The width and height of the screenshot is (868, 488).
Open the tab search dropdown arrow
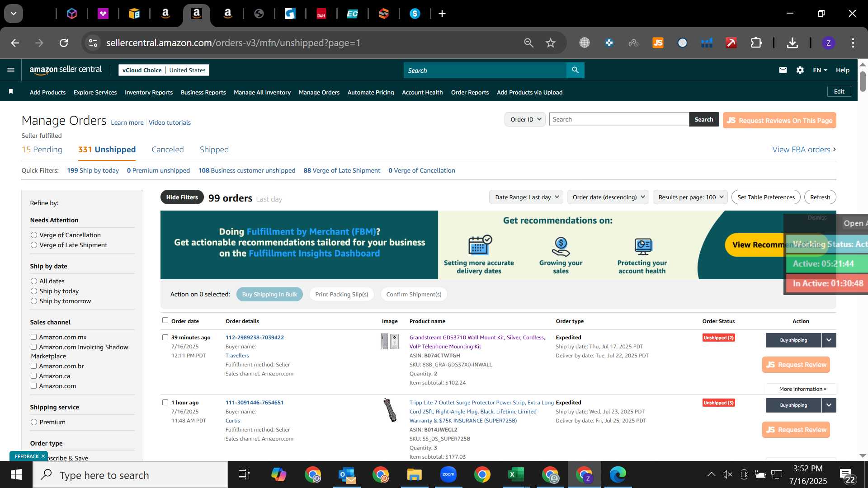pos(14,14)
